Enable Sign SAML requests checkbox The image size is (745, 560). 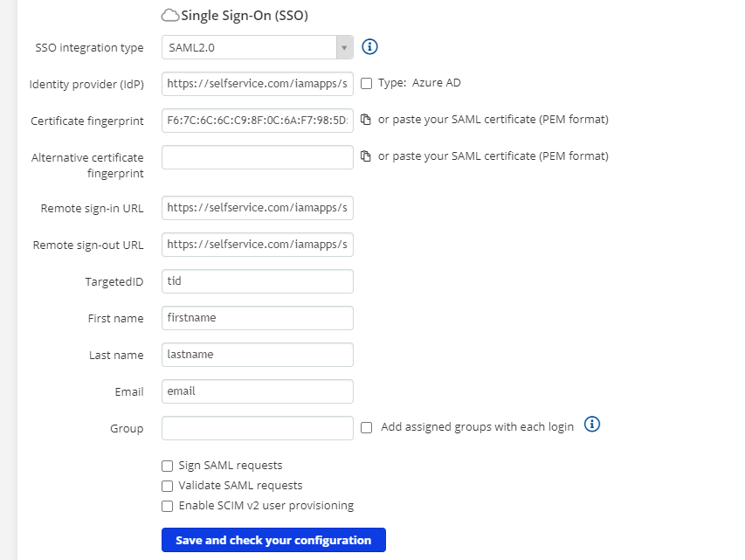[x=168, y=467]
